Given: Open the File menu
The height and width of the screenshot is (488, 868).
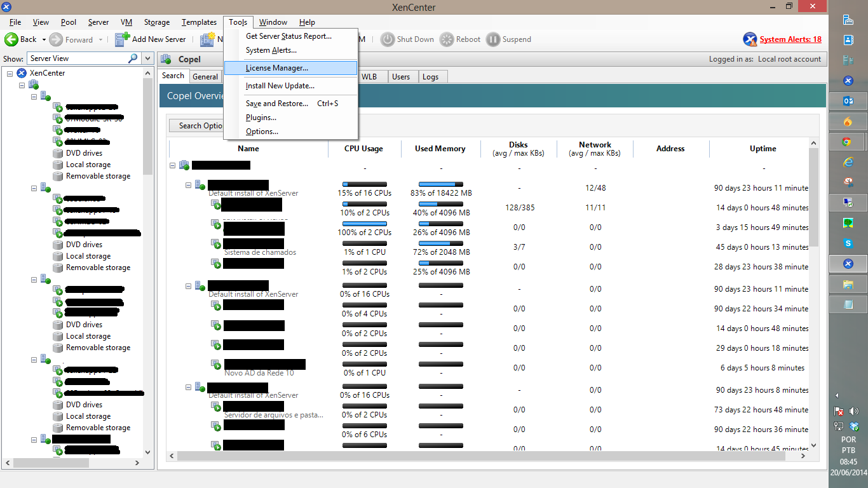Looking at the screenshot, I should [15, 22].
